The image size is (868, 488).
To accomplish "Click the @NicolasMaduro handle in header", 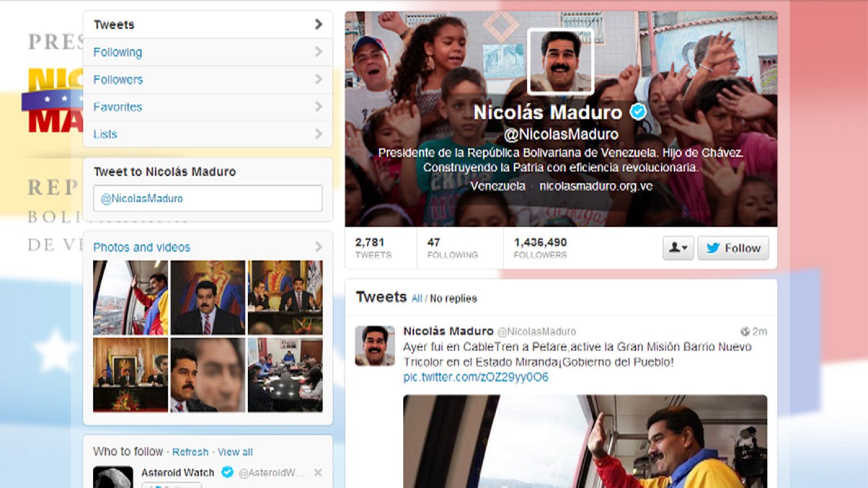I will 561,134.
